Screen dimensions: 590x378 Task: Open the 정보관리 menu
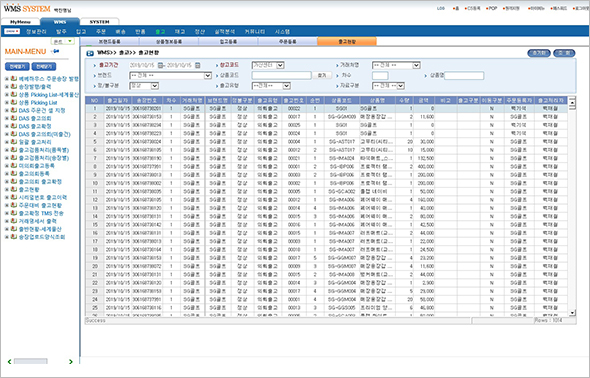(x=36, y=32)
